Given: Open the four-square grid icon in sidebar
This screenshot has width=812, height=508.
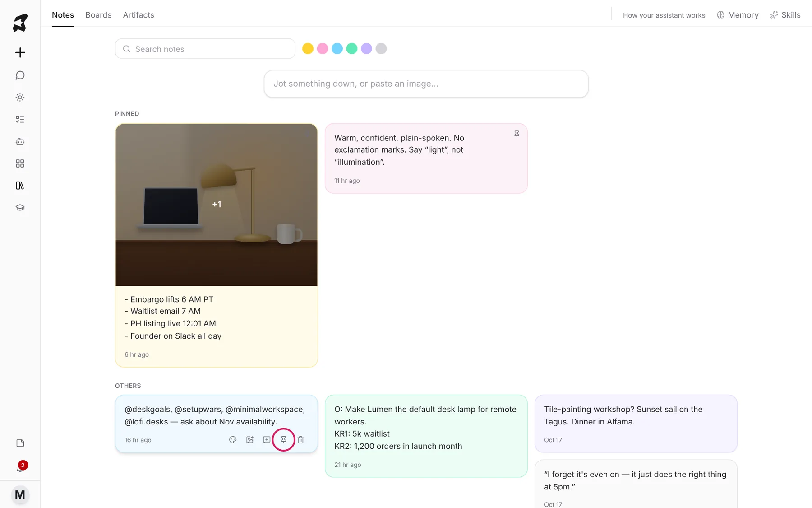Looking at the screenshot, I should [x=20, y=163].
